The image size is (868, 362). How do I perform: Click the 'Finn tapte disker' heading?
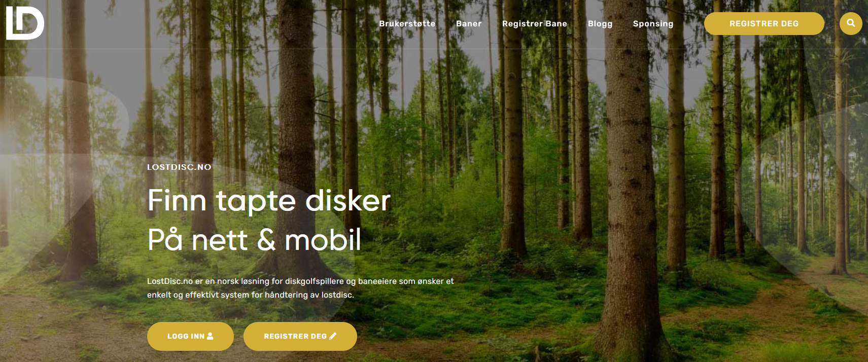[x=269, y=200]
